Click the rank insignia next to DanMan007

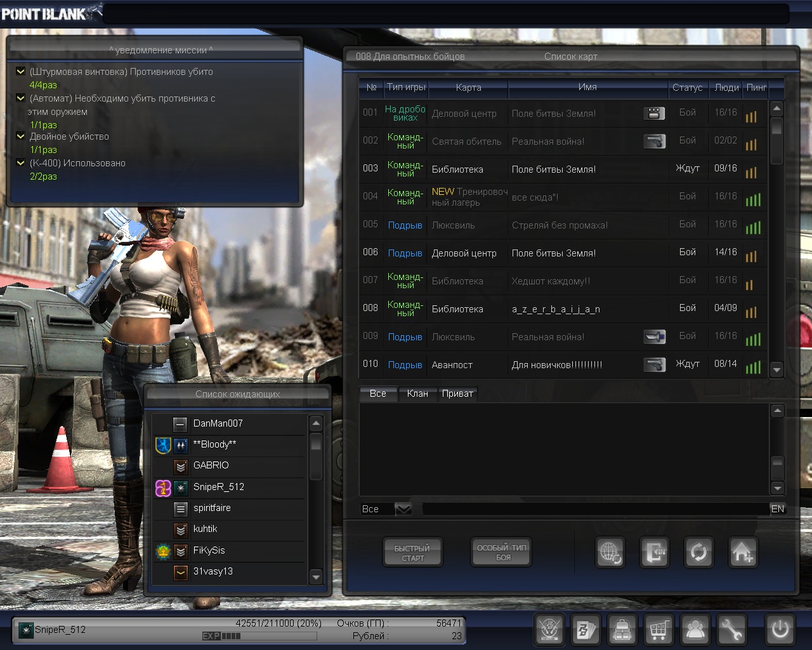point(181,424)
